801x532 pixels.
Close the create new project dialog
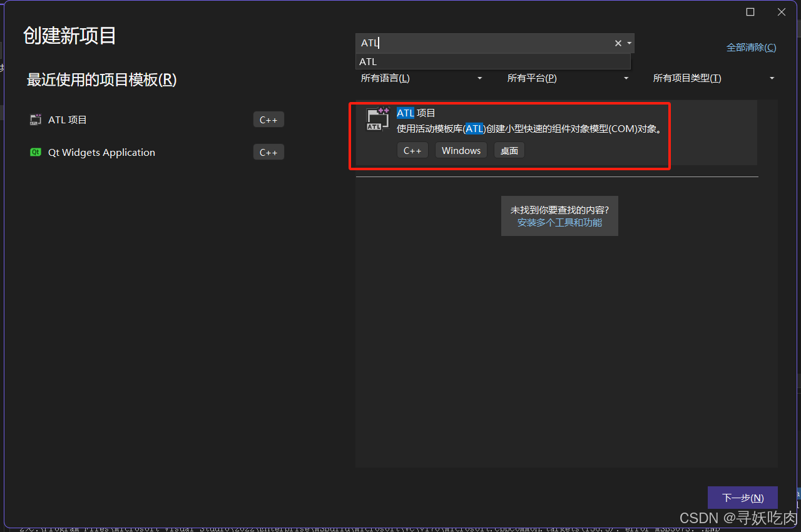782,12
